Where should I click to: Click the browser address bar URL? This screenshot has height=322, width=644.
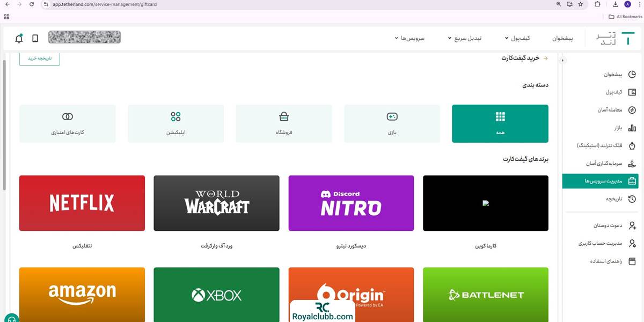[x=105, y=4]
